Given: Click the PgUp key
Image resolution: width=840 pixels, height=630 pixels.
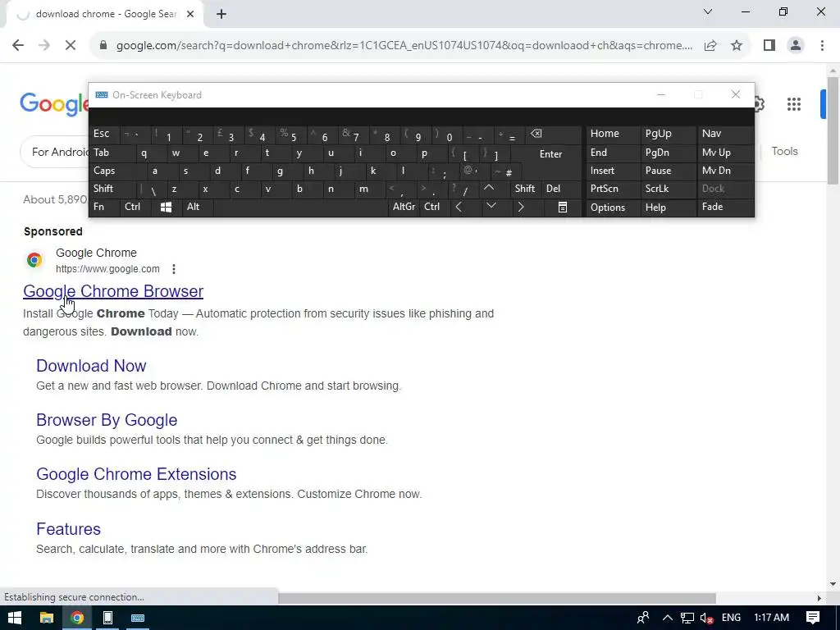Looking at the screenshot, I should point(669,134).
